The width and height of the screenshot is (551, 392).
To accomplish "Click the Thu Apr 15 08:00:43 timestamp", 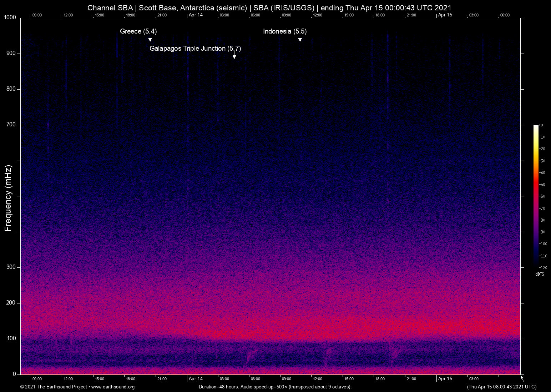I will pyautogui.click(x=501, y=387).
